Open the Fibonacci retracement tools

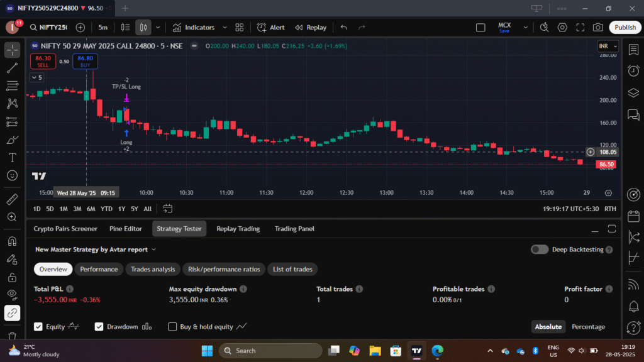tap(13, 85)
